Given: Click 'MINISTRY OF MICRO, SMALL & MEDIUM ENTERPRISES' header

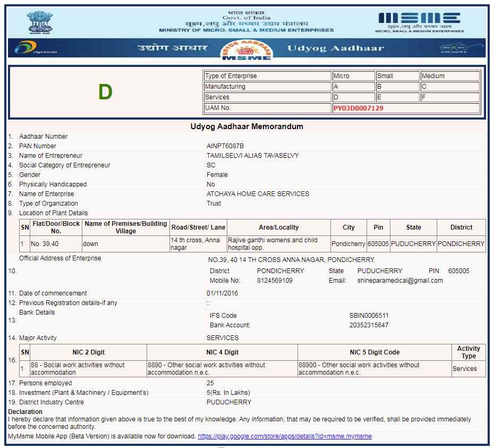Looking at the screenshot, I should tap(246, 30).
